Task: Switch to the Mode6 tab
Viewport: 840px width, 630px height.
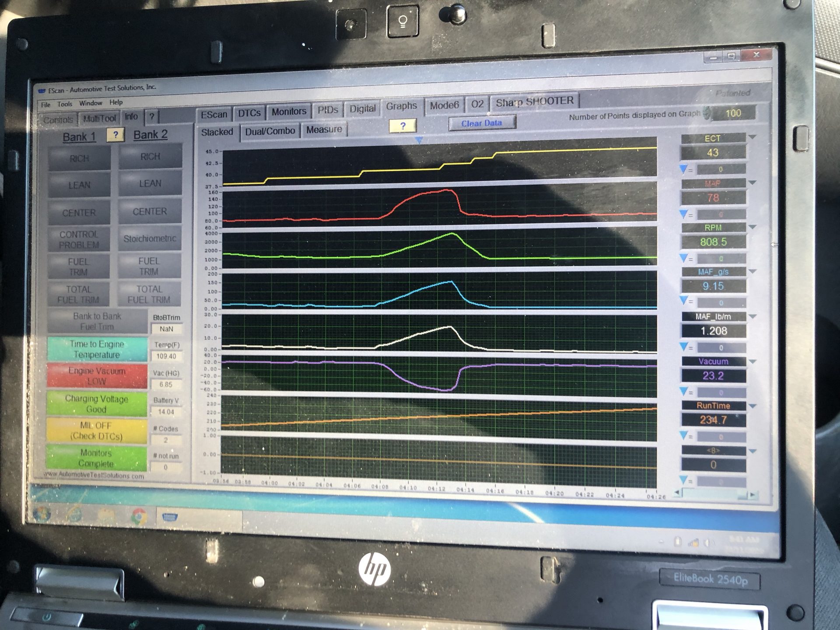Action: tap(444, 105)
